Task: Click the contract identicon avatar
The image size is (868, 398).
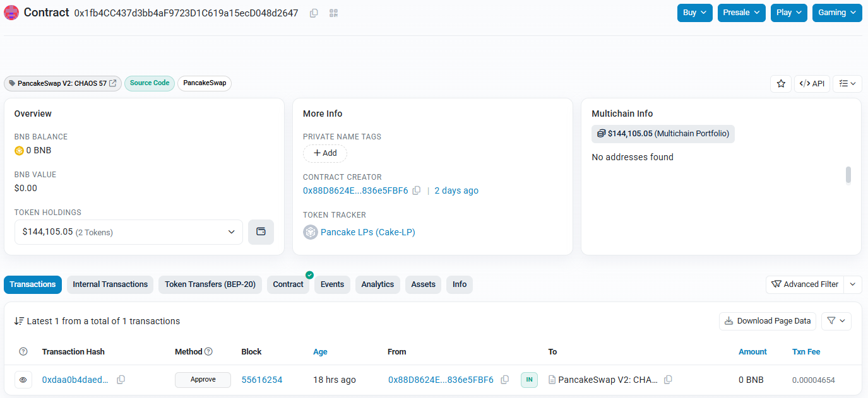Action: [x=11, y=13]
